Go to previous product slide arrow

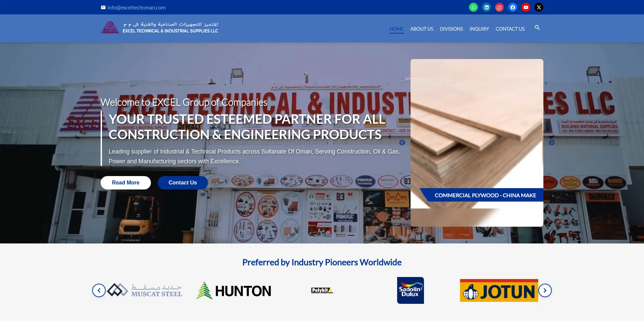(x=402, y=143)
